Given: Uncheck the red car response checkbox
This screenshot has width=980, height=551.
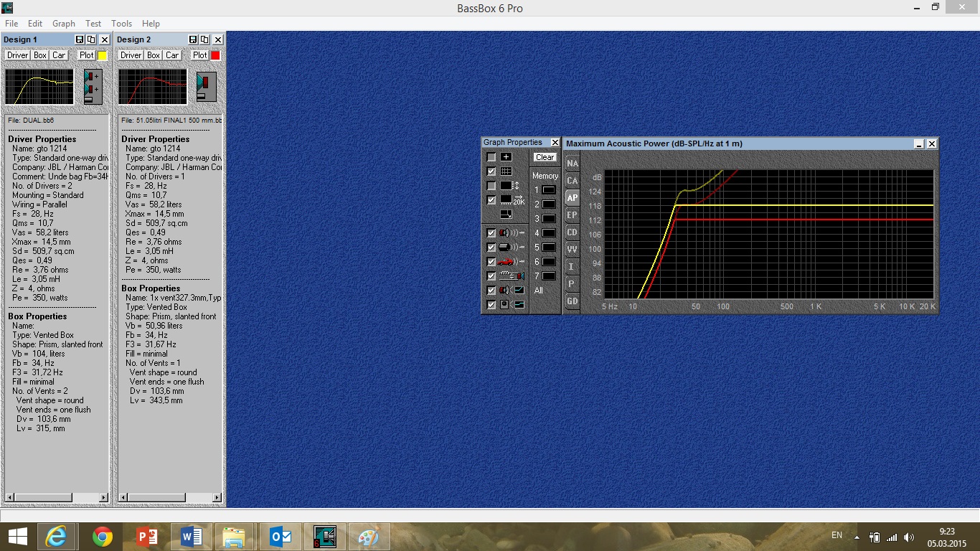Looking at the screenshot, I should (491, 262).
